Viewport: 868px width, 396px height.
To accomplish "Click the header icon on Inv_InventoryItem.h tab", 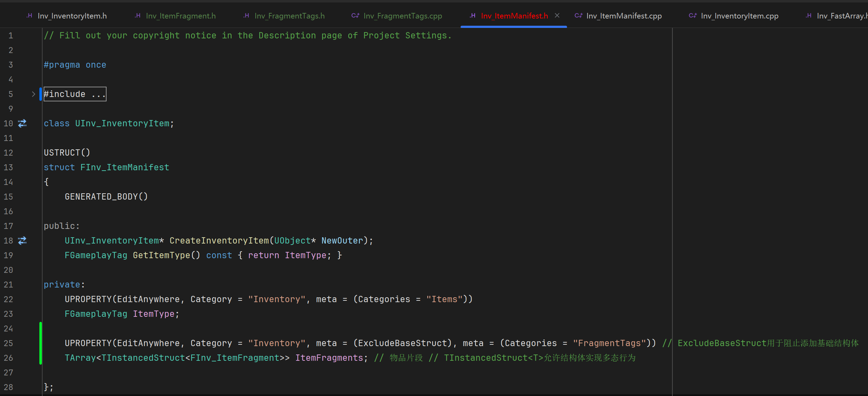I will pyautogui.click(x=29, y=16).
